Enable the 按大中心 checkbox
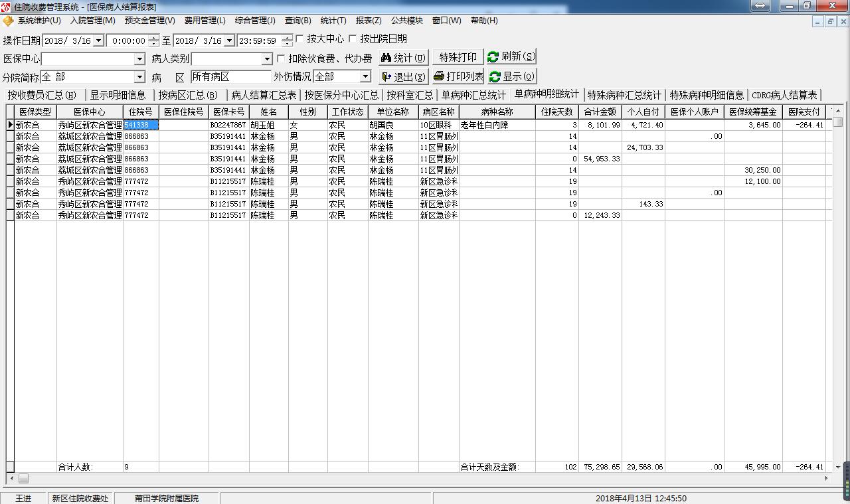Viewport: 850px width, 504px height. pos(299,39)
